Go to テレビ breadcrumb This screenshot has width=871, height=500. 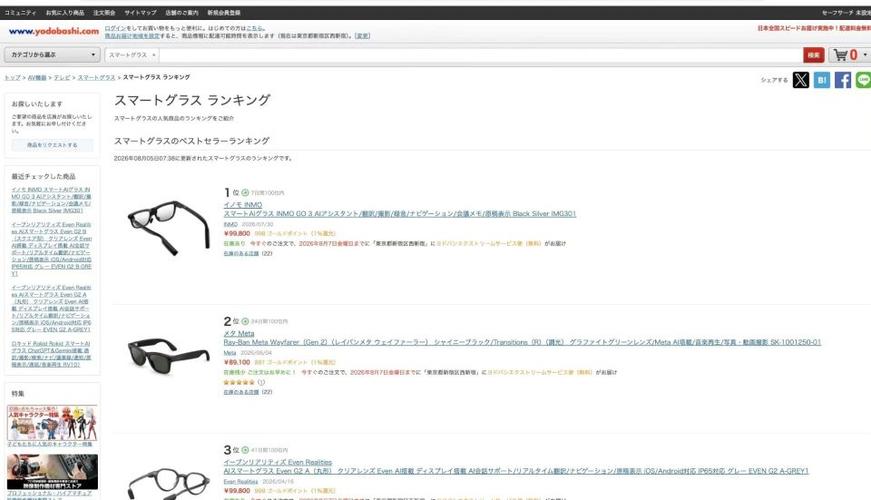[x=62, y=78]
